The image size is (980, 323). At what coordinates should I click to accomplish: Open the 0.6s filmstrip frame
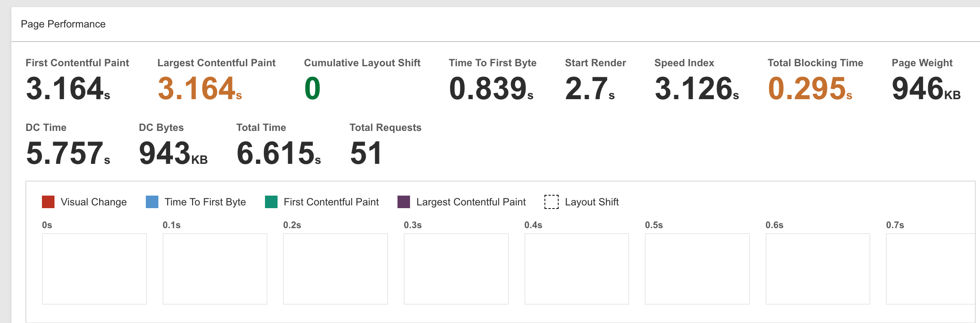(818, 269)
